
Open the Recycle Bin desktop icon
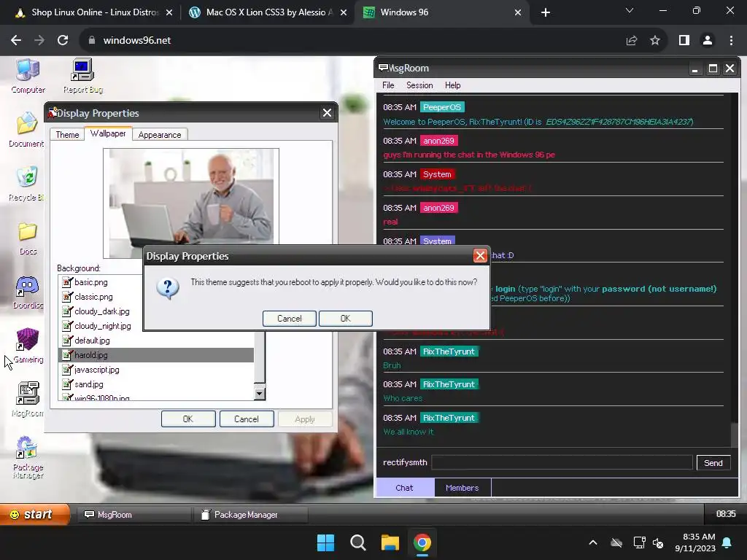[x=27, y=184]
